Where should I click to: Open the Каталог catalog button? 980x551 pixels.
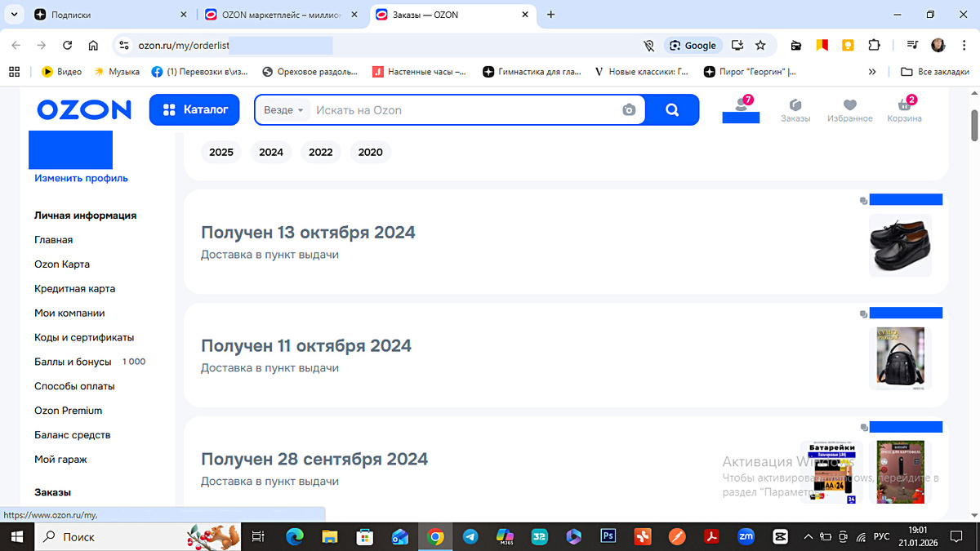coord(194,109)
